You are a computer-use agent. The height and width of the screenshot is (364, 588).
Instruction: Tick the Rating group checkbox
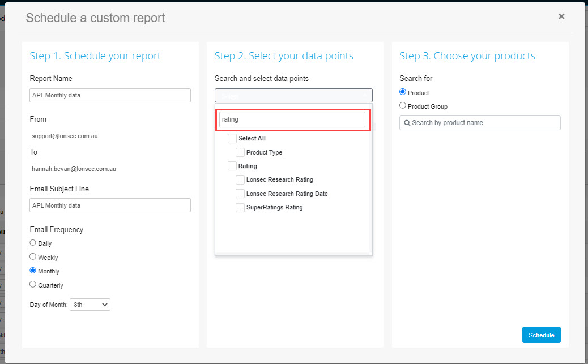(x=232, y=166)
